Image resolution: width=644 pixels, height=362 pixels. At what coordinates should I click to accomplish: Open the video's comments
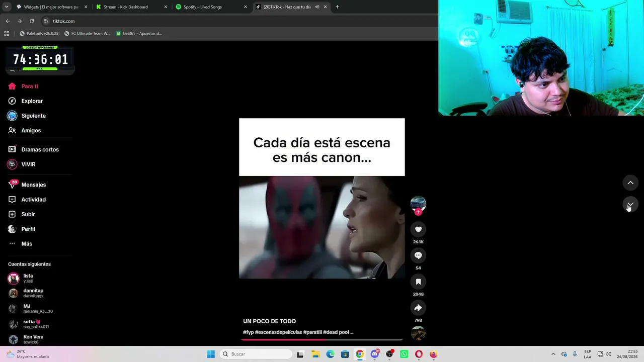click(x=418, y=255)
